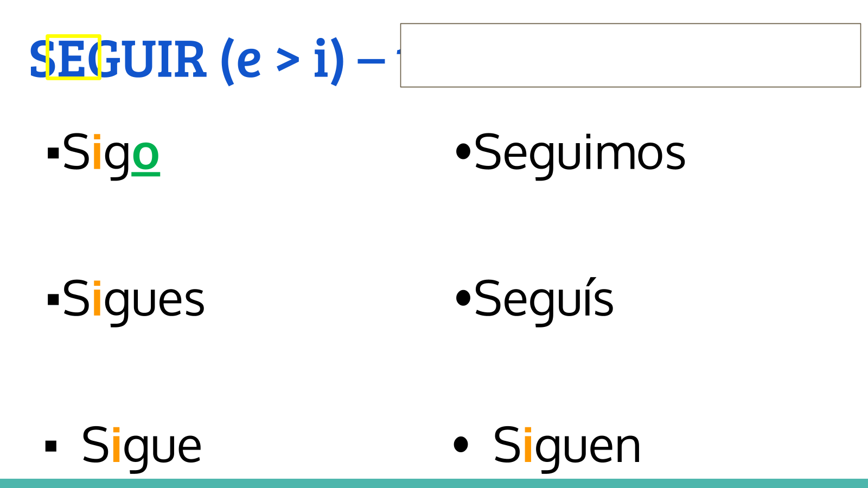Click the orange "i" in Sigues
The height and width of the screenshot is (488, 868).
pyautogui.click(x=97, y=300)
